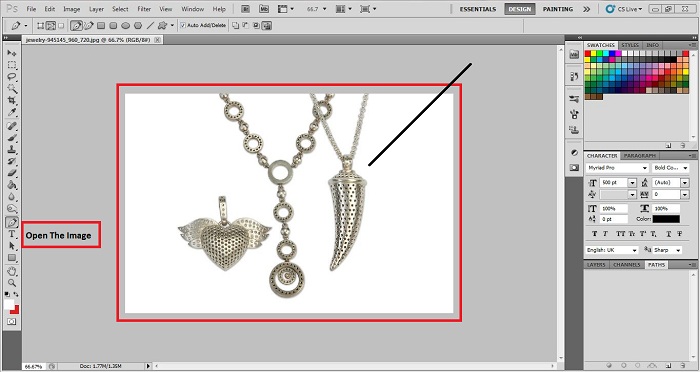Open the Window menu

192,9
